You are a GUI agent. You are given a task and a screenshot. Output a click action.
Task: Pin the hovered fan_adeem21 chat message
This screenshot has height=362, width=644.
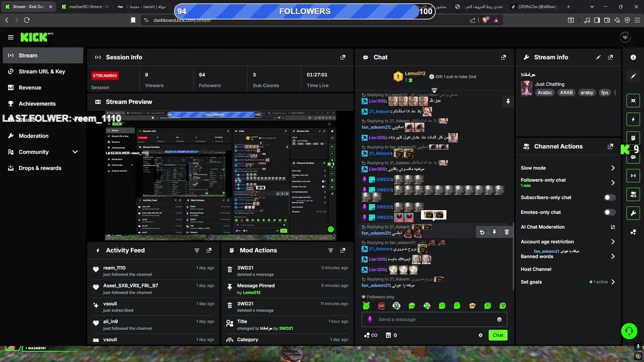[494, 232]
